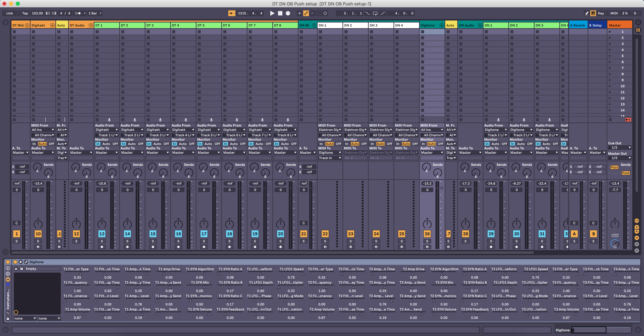Image resolution: width=644 pixels, height=336 pixels.
Task: Open DT 1 Audio From Digitakt dropdown
Action: point(106,130)
